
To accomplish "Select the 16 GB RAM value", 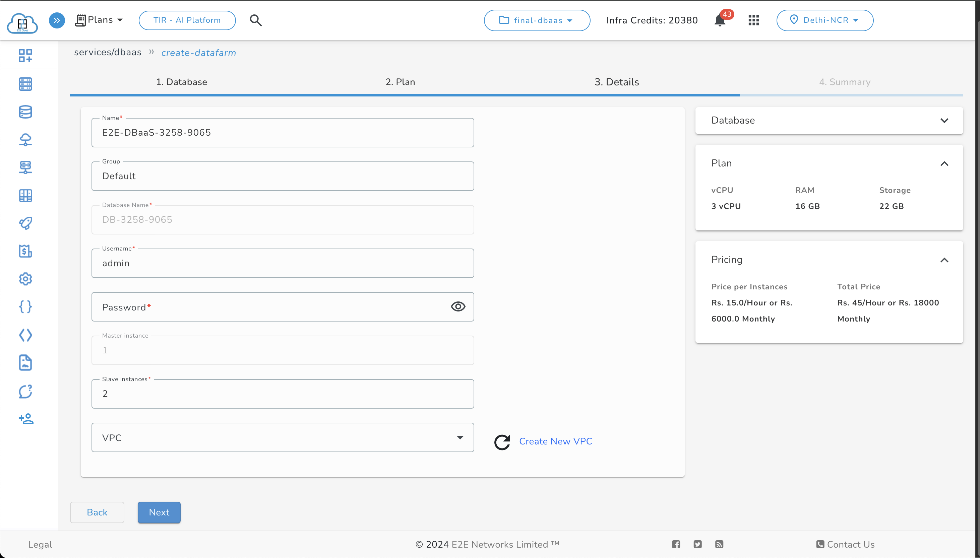I will coord(807,206).
